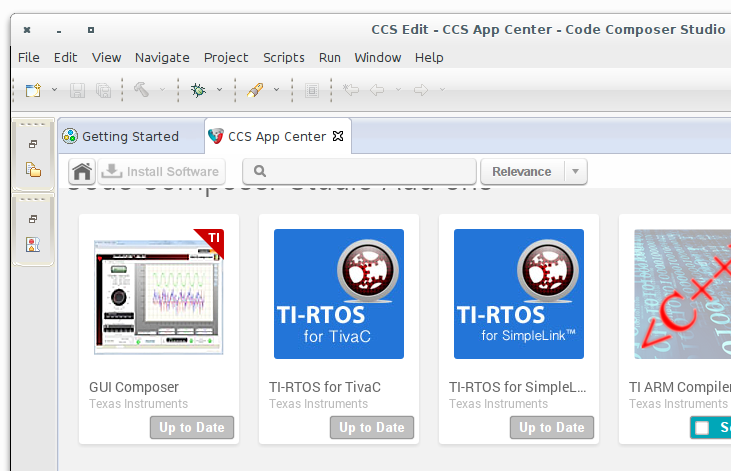This screenshot has width=731, height=471.
Task: Click the Relevance sort button
Action: [522, 172]
